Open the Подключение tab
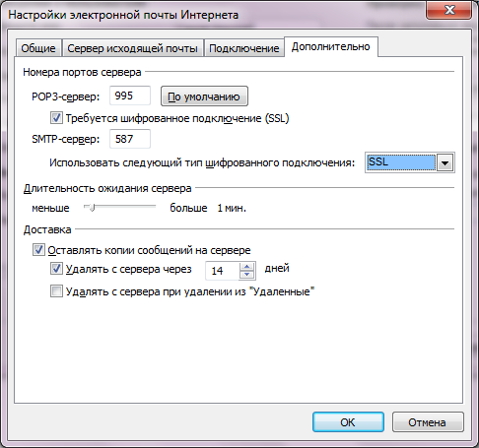 244,48
